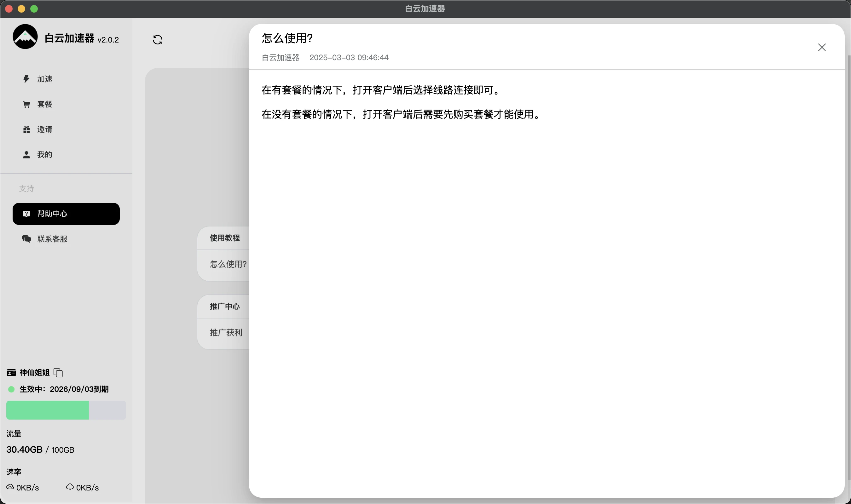
Task: Open the 推广获利 help article
Action: (226, 333)
